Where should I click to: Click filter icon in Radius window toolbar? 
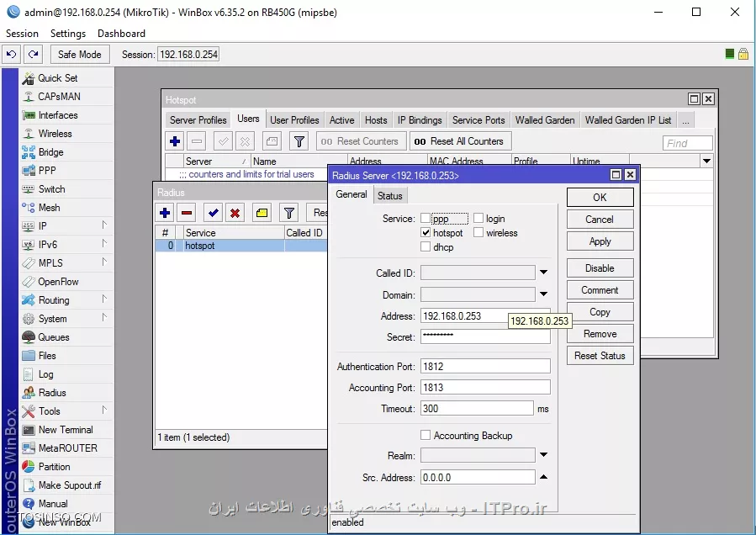coord(288,213)
